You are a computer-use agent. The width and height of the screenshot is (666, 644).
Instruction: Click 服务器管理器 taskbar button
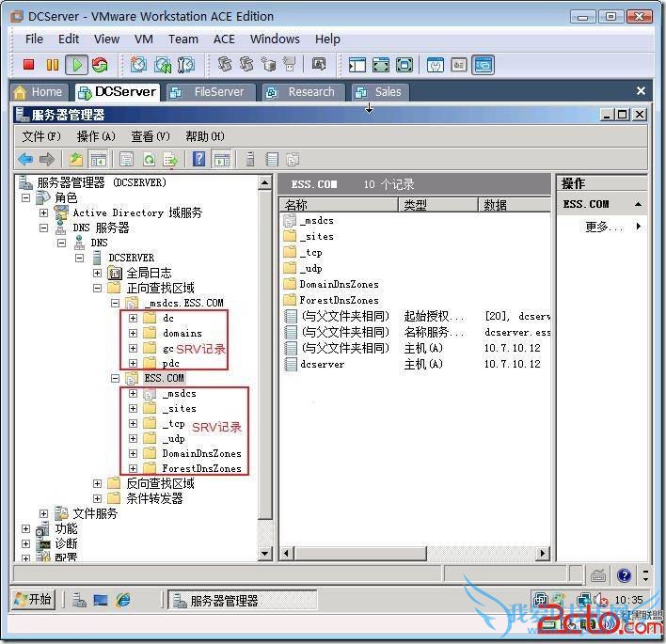(243, 600)
